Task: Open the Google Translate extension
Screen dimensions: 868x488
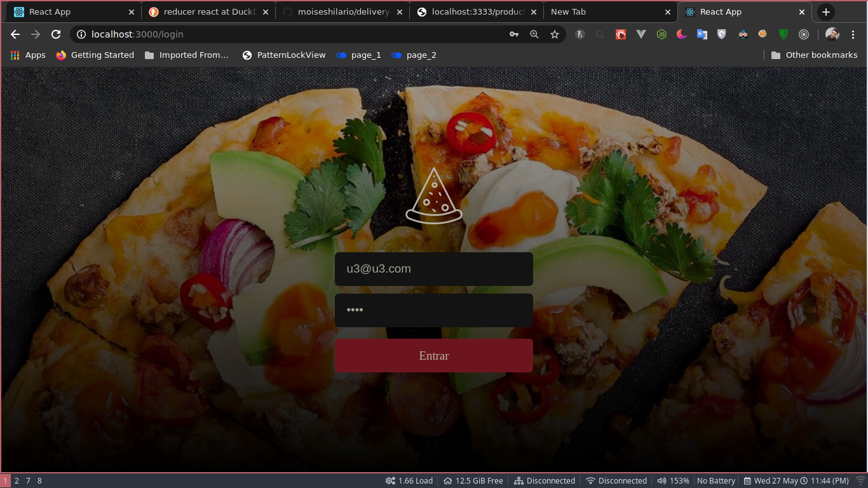Action: (702, 34)
